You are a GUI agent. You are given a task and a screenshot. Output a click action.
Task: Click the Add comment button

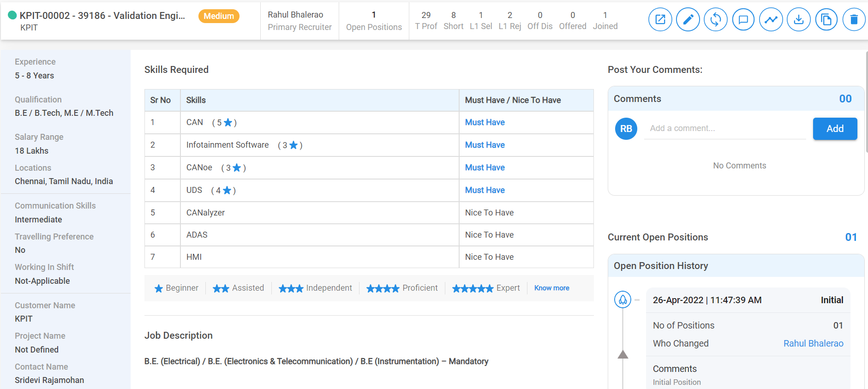(834, 129)
